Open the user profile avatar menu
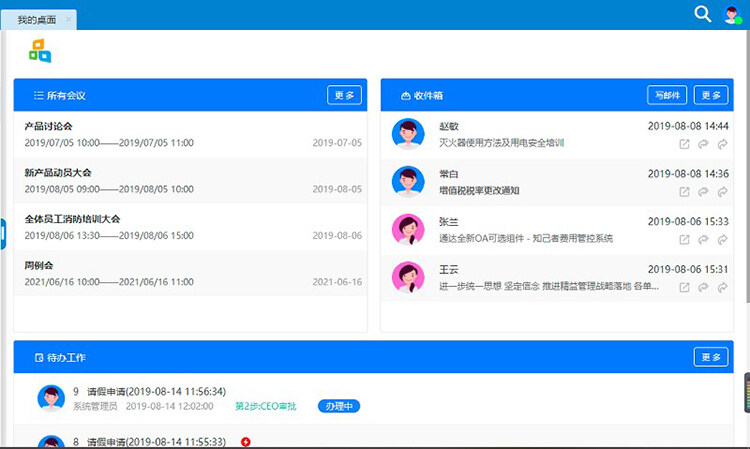This screenshot has width=750, height=449. pos(732,14)
